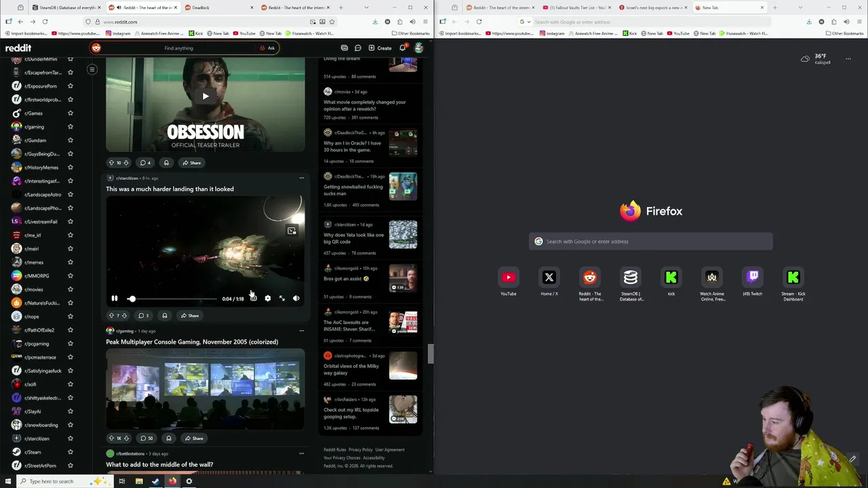This screenshot has width=868, height=488.
Task: Select the Reddit tab in right window
Action: (500, 7)
